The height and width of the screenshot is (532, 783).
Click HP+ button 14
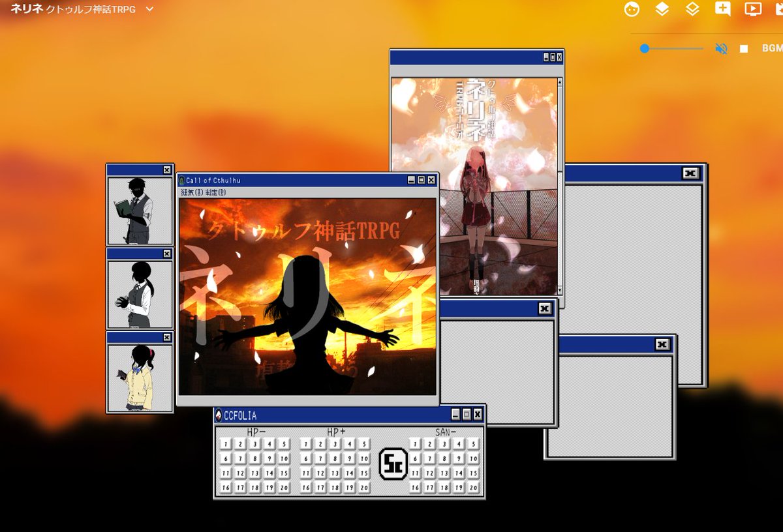(350, 473)
